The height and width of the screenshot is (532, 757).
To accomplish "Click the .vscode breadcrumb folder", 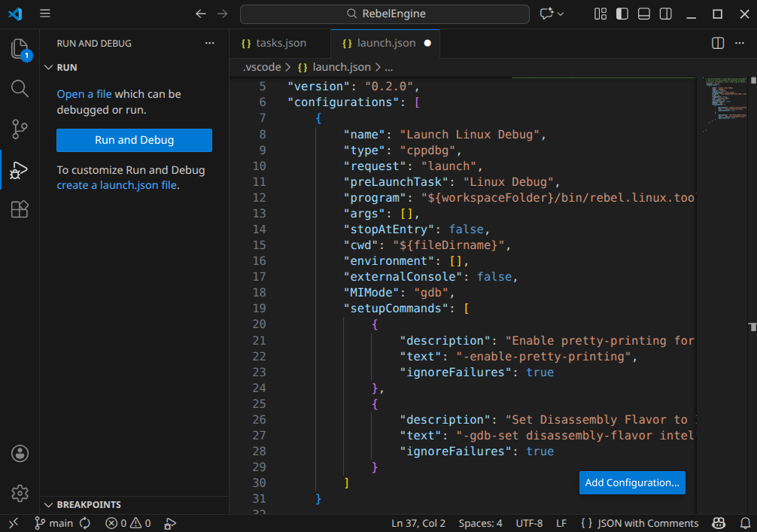I will click(262, 67).
